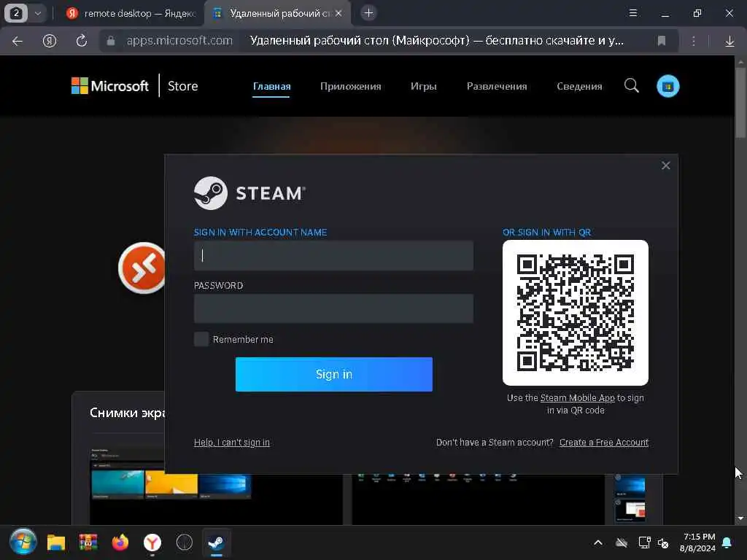This screenshot has height=560, width=747.
Task: Select the Главная navigation item
Action: coord(271,86)
